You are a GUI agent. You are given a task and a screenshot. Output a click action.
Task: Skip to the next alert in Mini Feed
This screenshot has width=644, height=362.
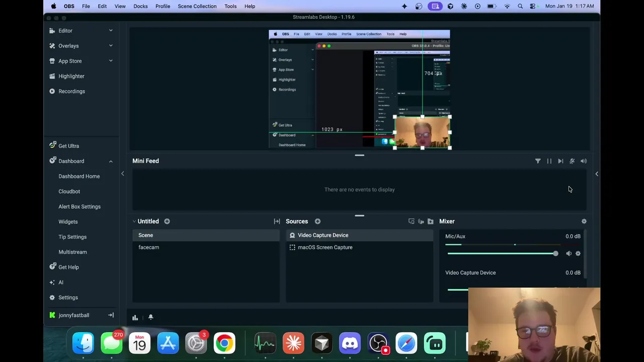click(x=560, y=161)
